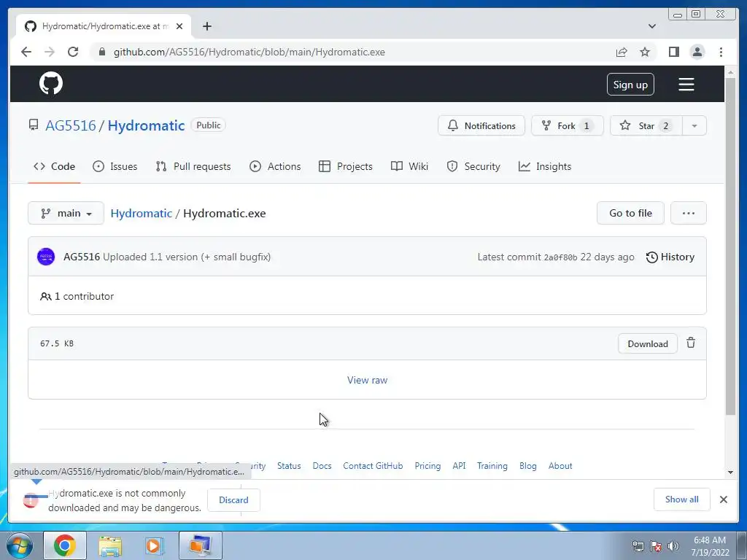Click the Chrome profile avatar icon

697,52
